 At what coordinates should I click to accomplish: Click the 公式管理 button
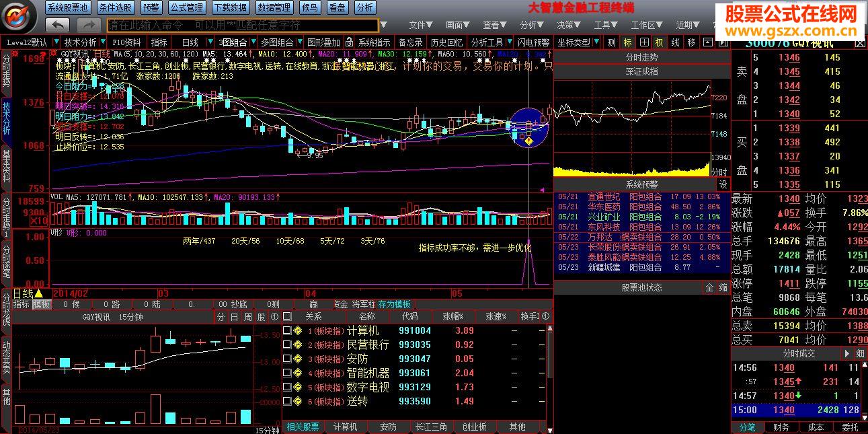[186, 7]
